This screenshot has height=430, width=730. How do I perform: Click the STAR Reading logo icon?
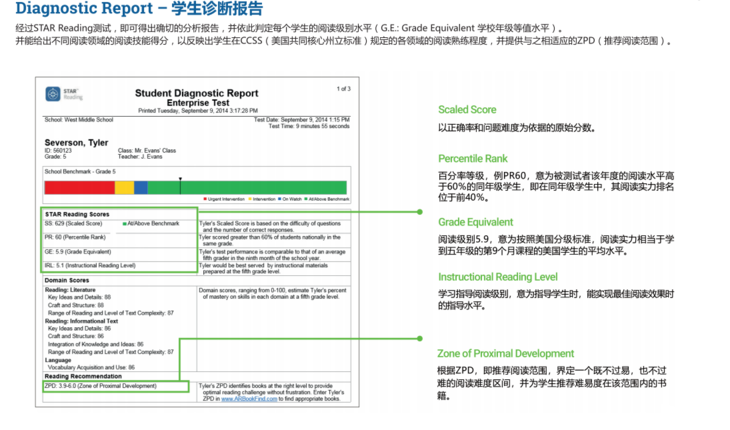pos(53,94)
